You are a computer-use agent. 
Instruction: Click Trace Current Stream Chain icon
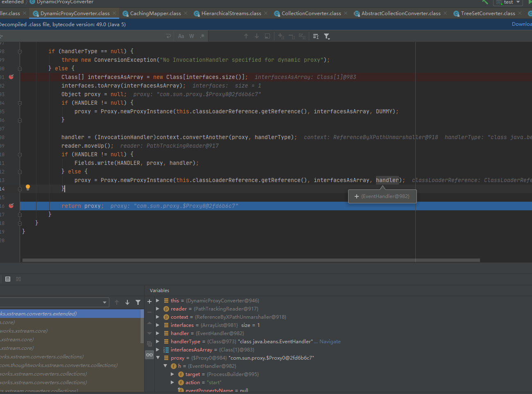click(x=18, y=279)
